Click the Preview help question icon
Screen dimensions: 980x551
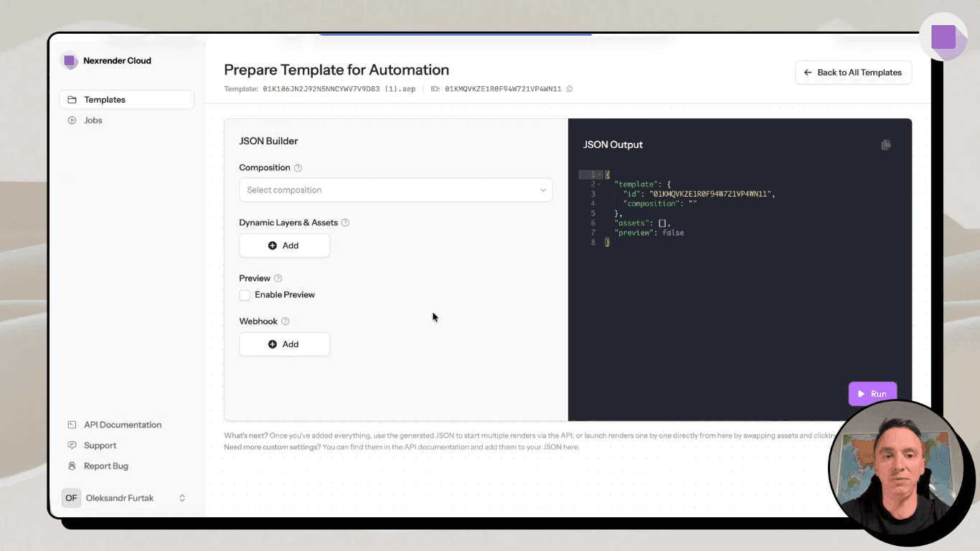278,278
